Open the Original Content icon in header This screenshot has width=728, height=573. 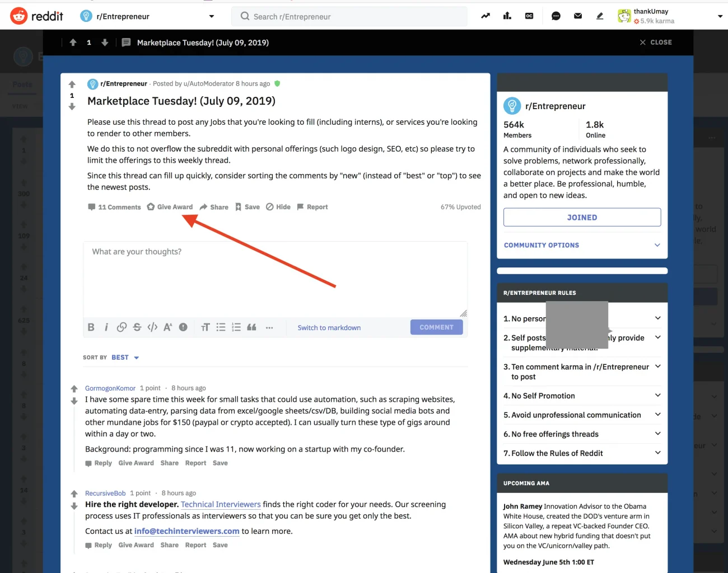(529, 16)
